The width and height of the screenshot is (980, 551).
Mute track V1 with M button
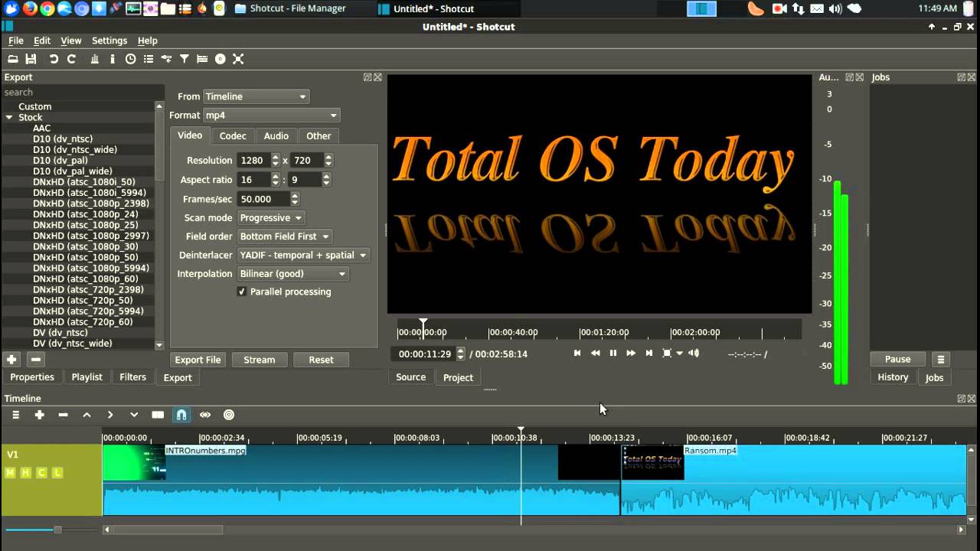[10, 473]
